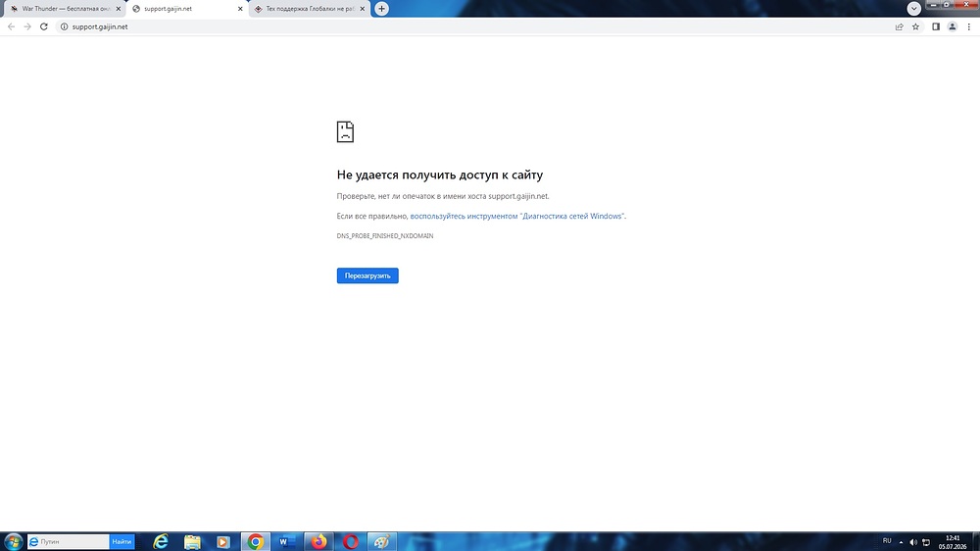Expand the tab search dropdown arrow

tap(913, 9)
